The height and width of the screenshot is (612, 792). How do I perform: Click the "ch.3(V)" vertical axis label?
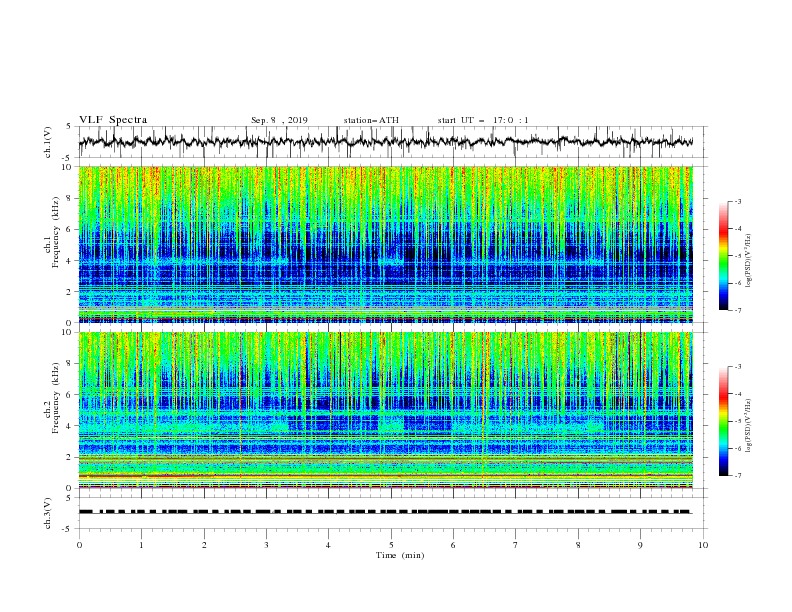coord(48,513)
